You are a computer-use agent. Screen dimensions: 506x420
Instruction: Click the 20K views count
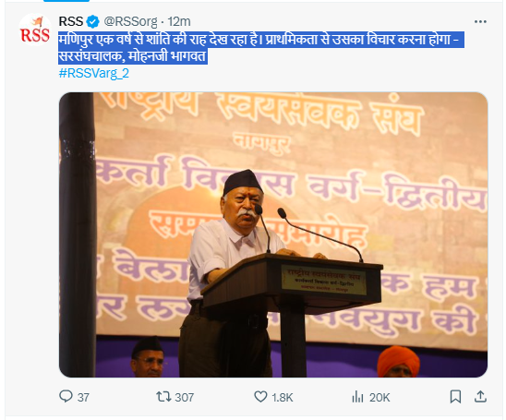(x=379, y=398)
